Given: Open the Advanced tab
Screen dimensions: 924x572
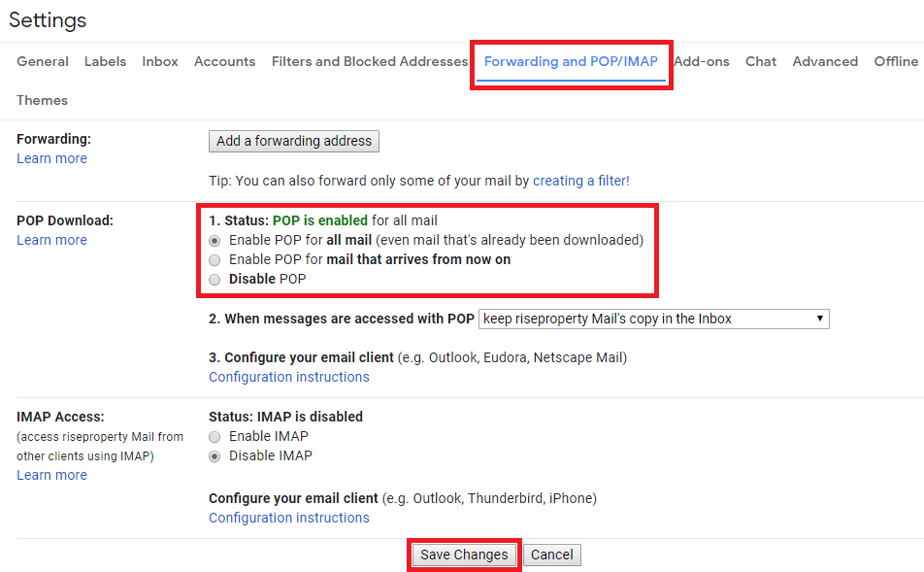Looking at the screenshot, I should (825, 61).
